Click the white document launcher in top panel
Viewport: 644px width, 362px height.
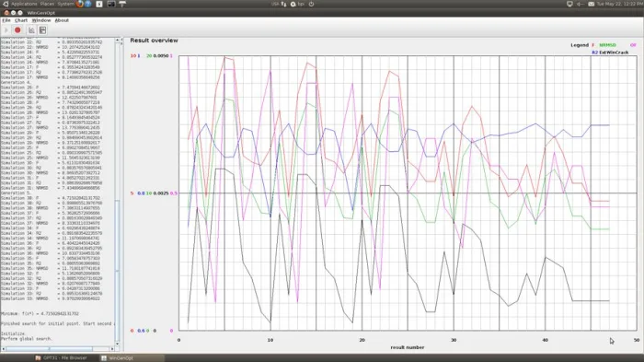coord(99,4)
